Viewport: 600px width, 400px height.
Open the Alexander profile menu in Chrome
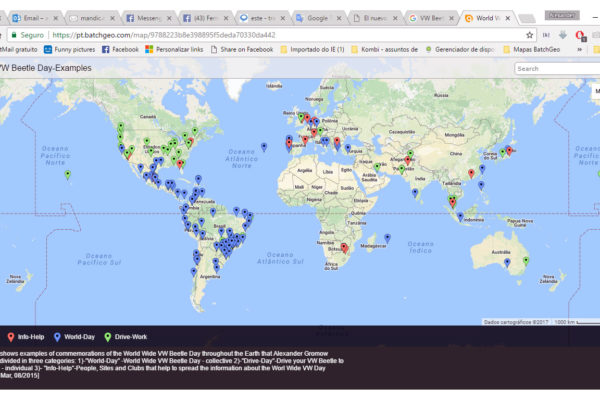click(562, 14)
